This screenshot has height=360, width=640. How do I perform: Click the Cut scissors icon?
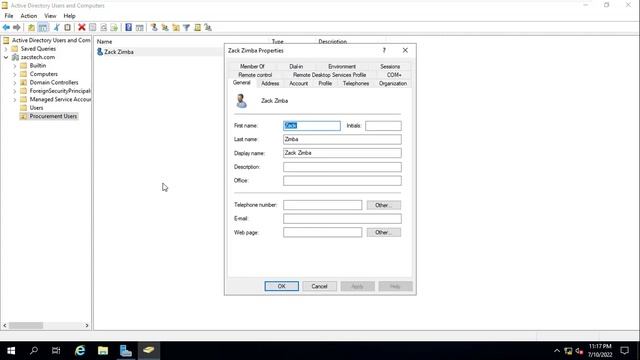coord(57,27)
